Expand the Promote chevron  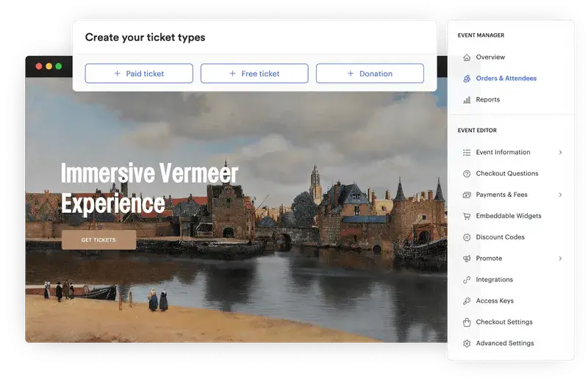click(560, 259)
